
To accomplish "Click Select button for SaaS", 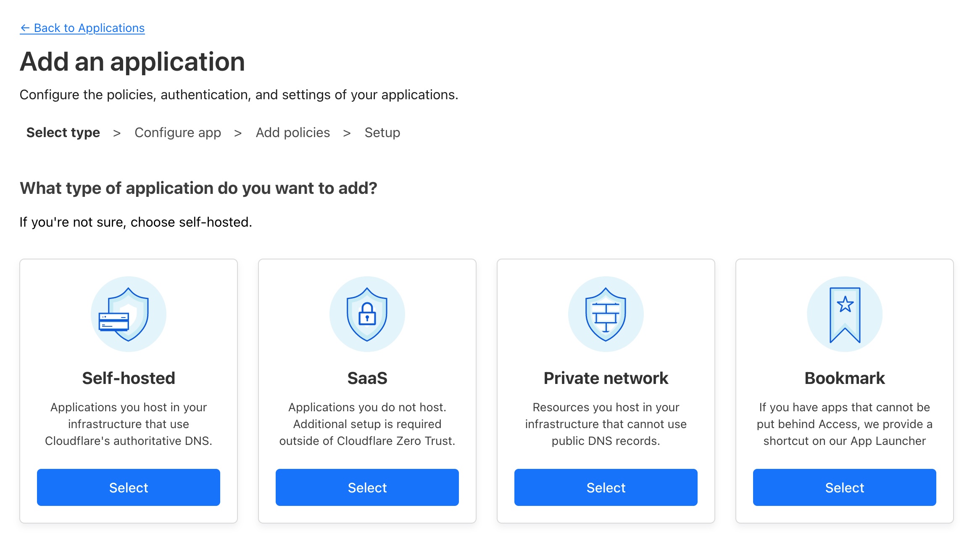I will tap(367, 487).
